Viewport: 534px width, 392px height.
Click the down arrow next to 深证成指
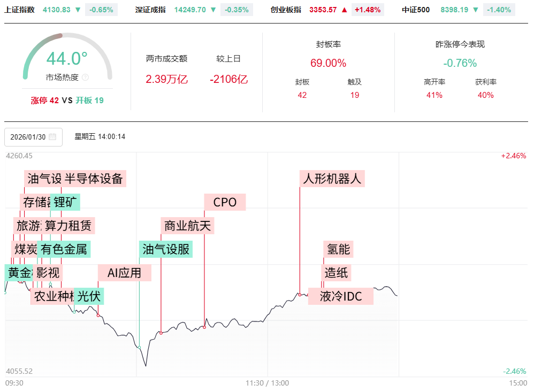click(213, 10)
